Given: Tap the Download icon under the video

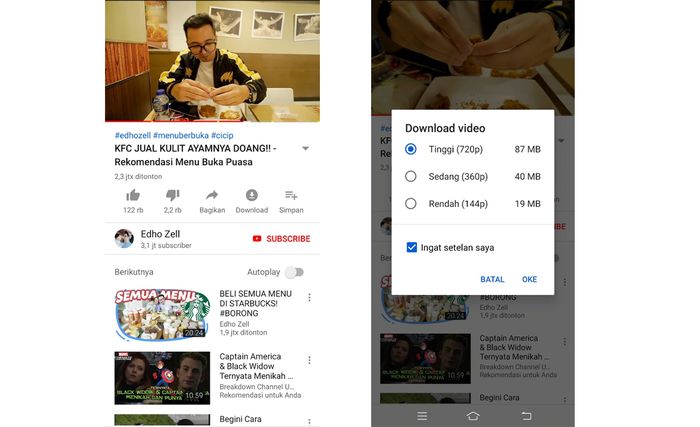Looking at the screenshot, I should point(252,195).
